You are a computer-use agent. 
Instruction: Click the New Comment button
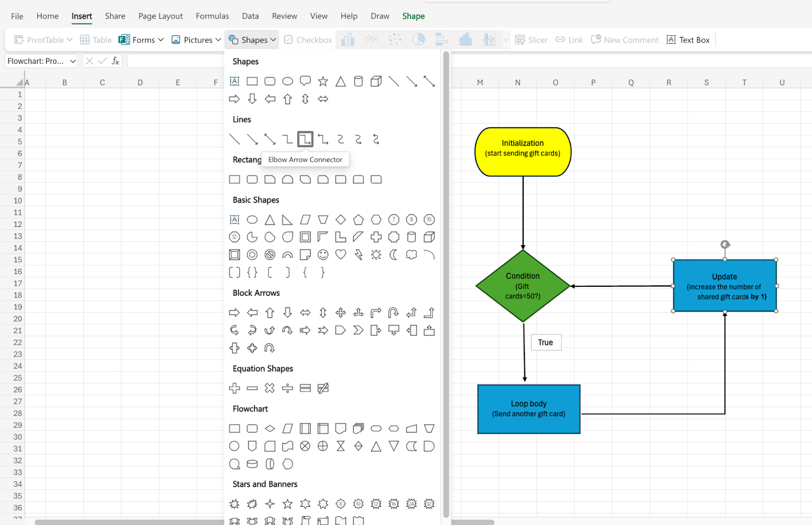tap(625, 40)
